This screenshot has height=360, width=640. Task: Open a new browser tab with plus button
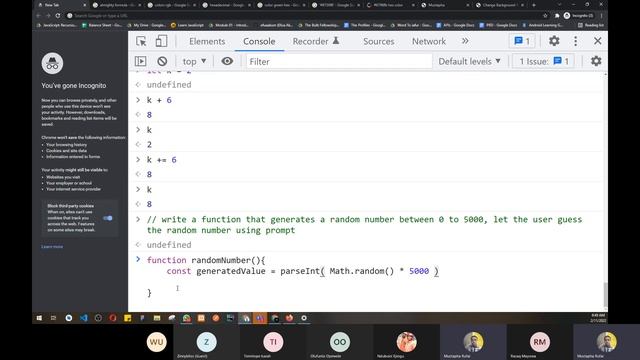pos(534,5)
